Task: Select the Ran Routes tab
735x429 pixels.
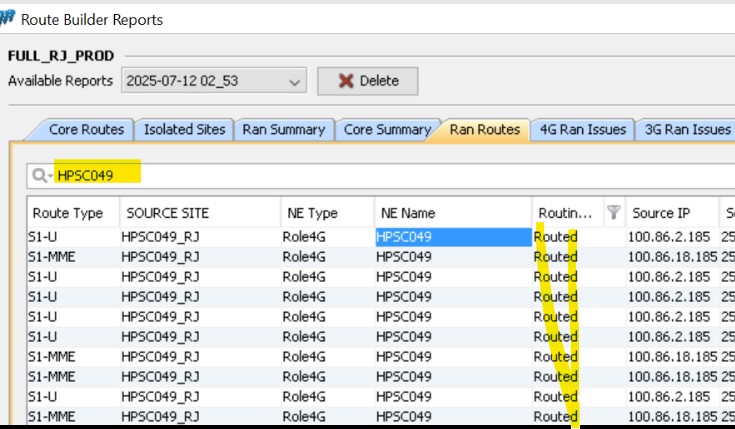Action: pos(484,129)
